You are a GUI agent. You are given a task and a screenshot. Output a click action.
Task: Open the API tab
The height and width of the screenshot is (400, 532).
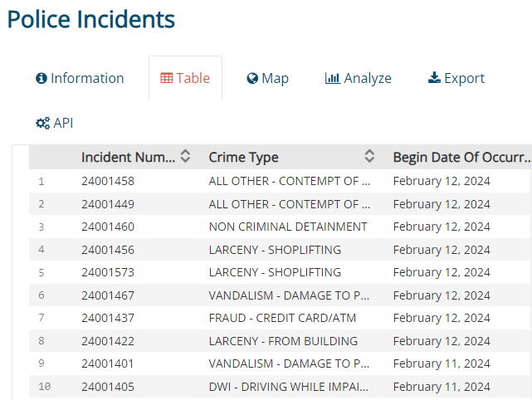(x=63, y=124)
